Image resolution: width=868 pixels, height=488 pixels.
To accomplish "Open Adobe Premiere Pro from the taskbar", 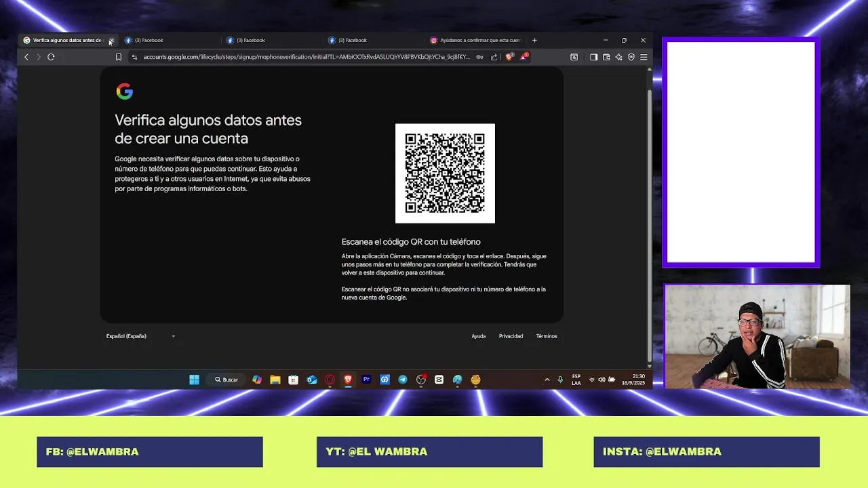I will coord(366,380).
